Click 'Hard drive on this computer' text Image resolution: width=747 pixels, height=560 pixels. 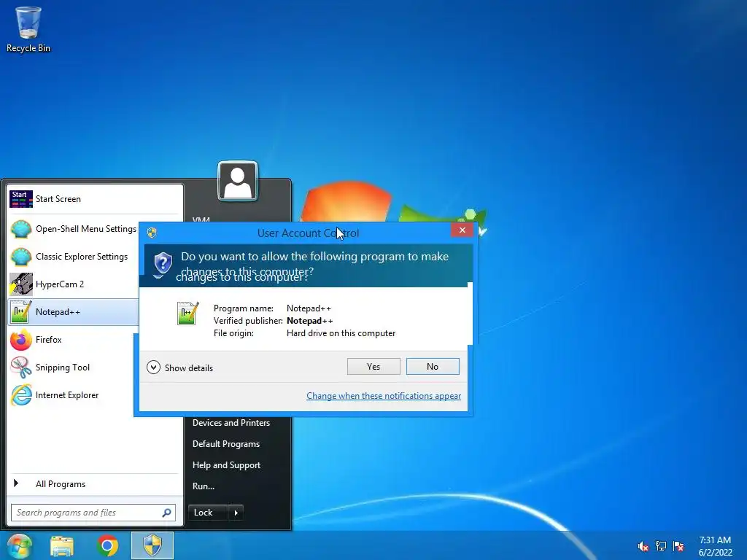(x=341, y=333)
